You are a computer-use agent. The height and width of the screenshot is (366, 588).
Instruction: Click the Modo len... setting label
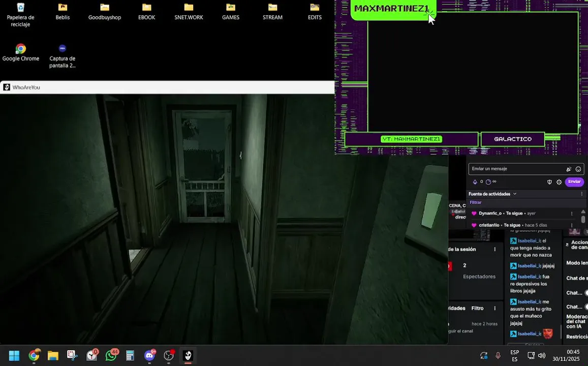tap(577, 263)
